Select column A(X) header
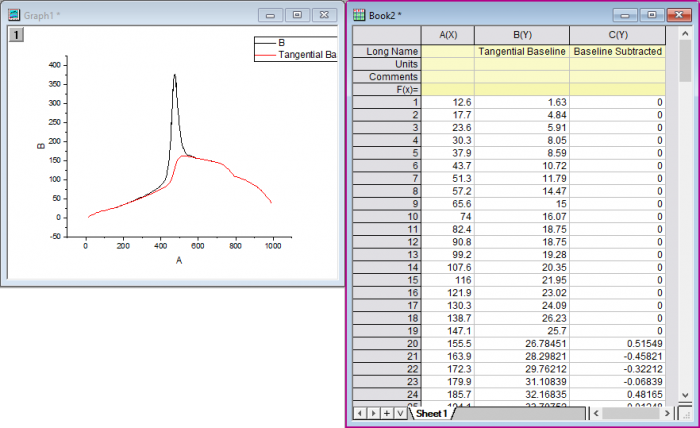Image resolution: width=700 pixels, height=428 pixels. tap(448, 35)
